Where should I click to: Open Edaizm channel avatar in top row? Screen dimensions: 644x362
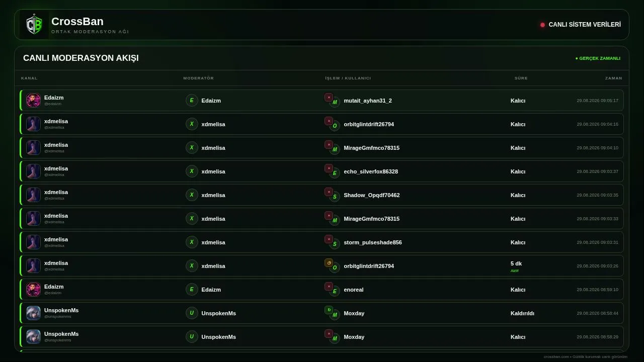pyautogui.click(x=33, y=101)
